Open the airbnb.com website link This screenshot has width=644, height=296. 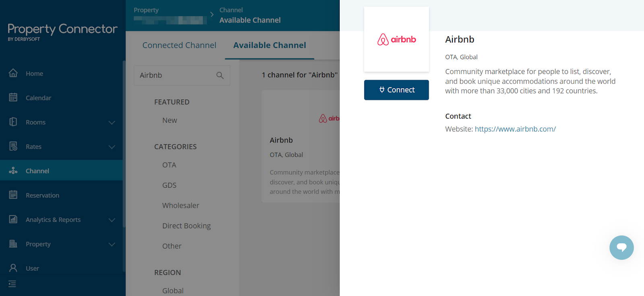[515, 129]
